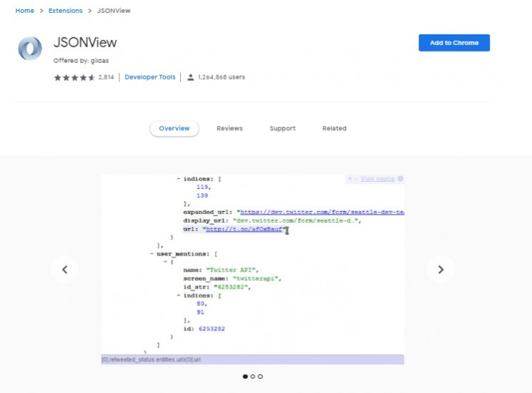Screen dimensions: 532x393
Task: Select the first carousel dot
Action: [245, 377]
